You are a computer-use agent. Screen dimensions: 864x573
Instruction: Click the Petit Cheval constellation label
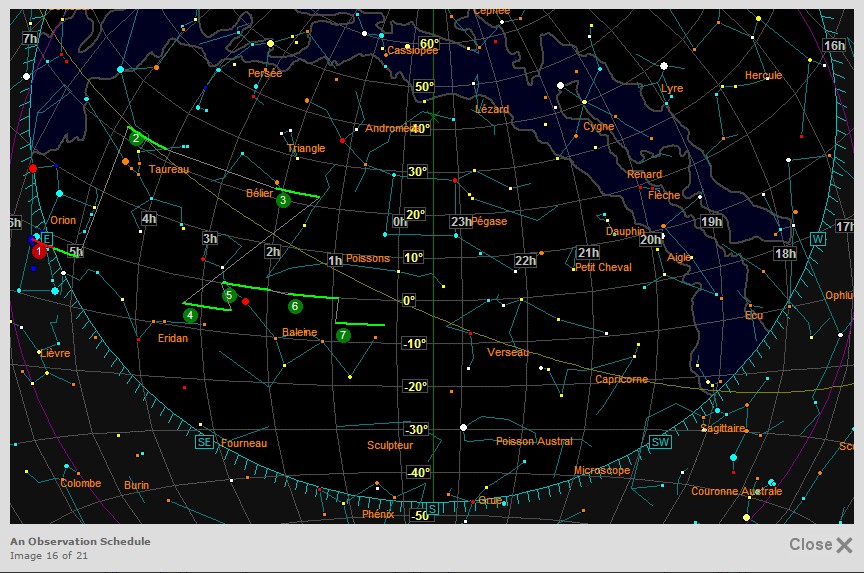click(x=603, y=267)
